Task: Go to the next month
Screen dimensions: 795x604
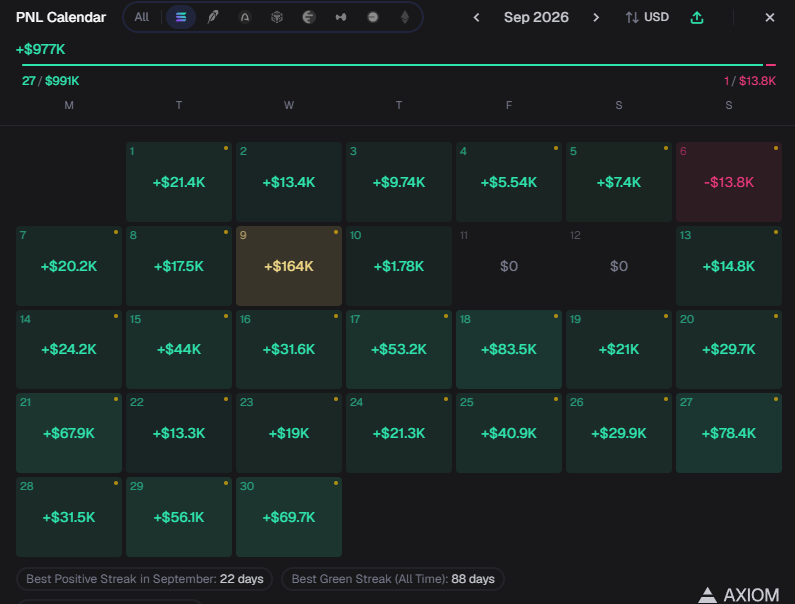Action: pyautogui.click(x=596, y=18)
